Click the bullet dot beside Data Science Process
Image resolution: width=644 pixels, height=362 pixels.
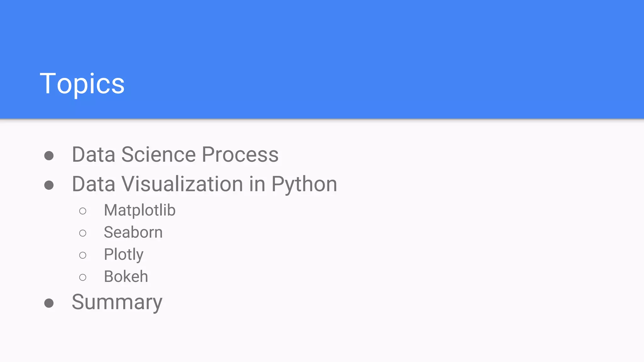coord(49,156)
